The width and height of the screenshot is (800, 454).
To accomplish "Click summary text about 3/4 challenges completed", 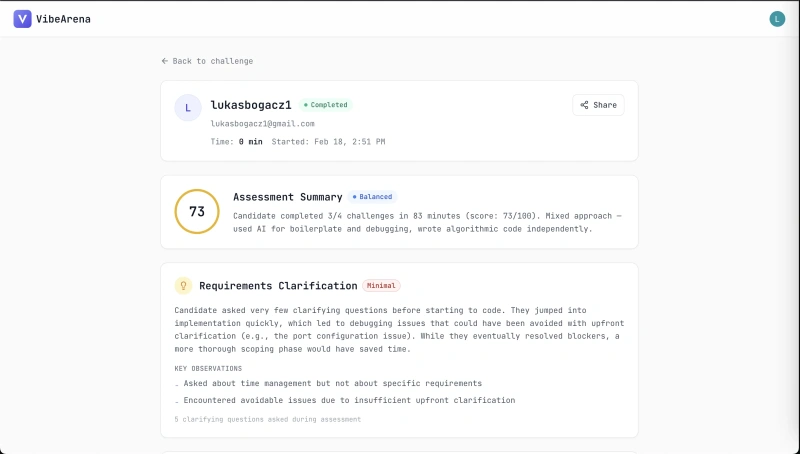I will pos(428,222).
